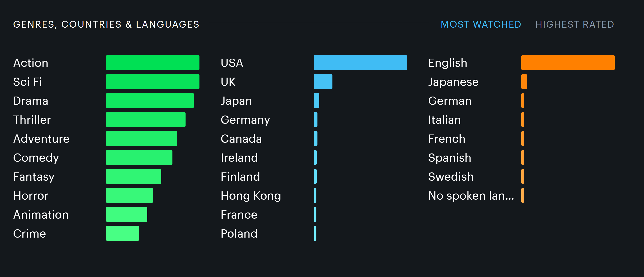
Task: Switch to the Most Watched tab
Action: pyautogui.click(x=480, y=24)
